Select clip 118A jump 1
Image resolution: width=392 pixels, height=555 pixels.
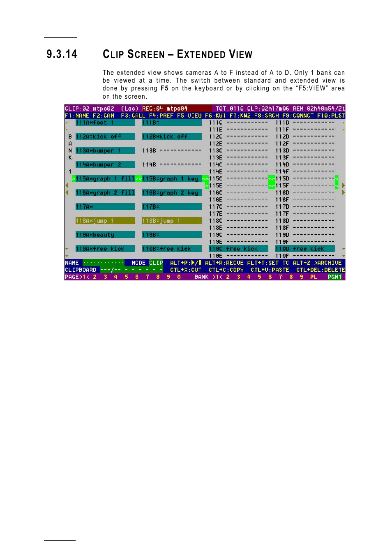point(105,221)
